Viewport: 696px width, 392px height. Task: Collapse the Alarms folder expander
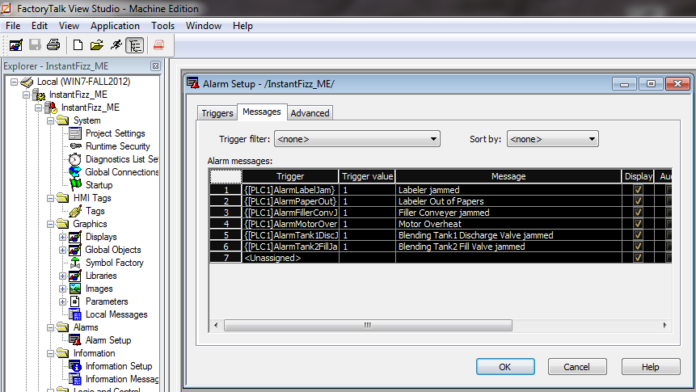(x=51, y=328)
